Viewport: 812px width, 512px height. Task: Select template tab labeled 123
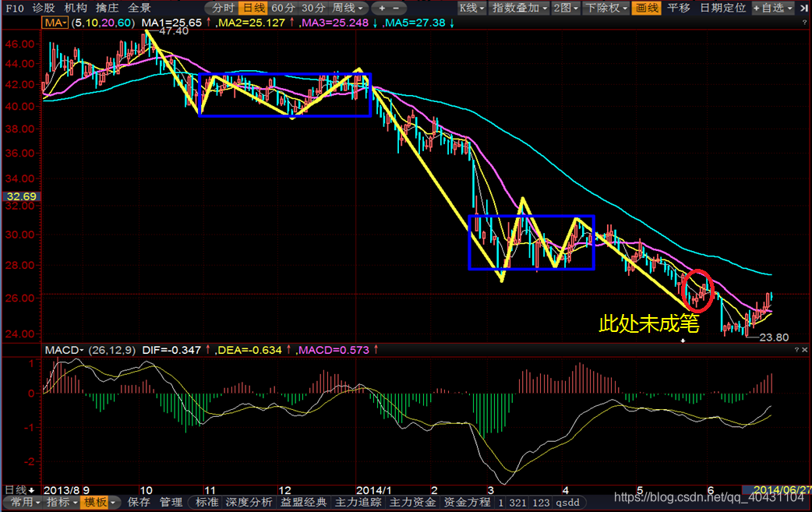point(541,503)
